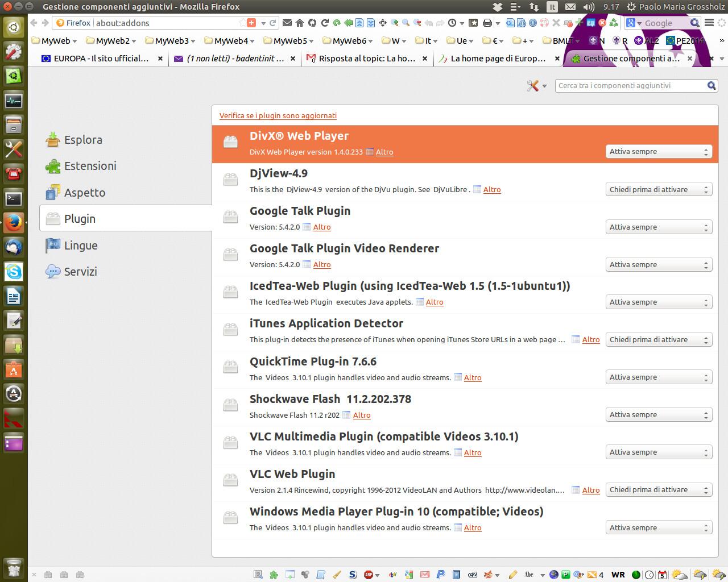Click the system settings gear in top panel
Image resolution: width=728 pixels, height=582 pixels.
(x=631, y=7)
